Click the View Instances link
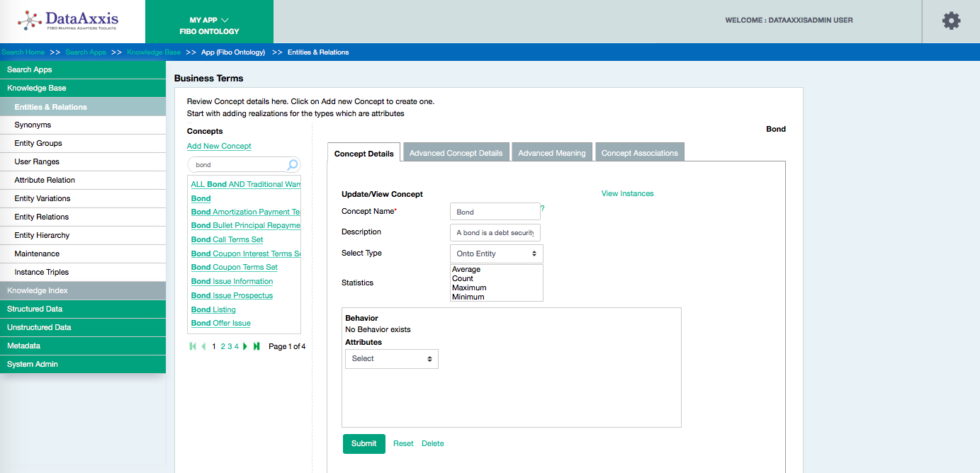Image resolution: width=980 pixels, height=473 pixels. pos(627,193)
